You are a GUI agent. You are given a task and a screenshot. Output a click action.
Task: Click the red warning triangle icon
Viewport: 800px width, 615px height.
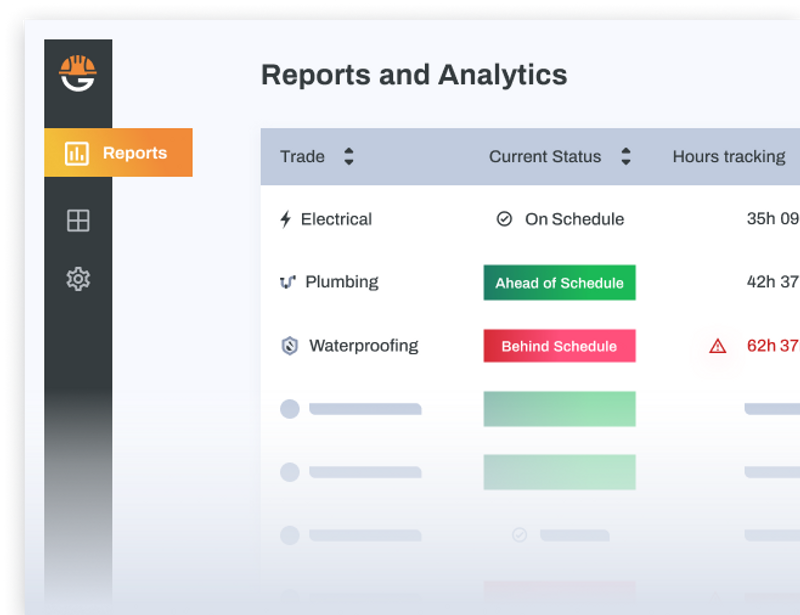pos(717,346)
